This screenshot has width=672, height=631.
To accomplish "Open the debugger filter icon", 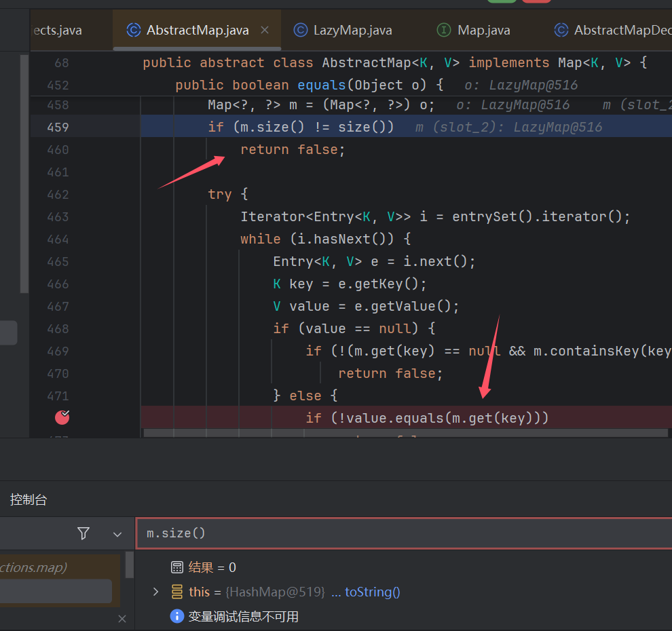I will 83,533.
